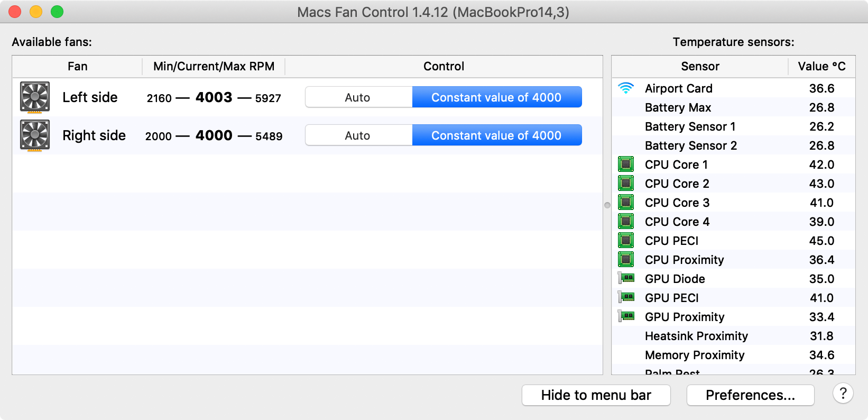Select the CPU Core 4 label

point(677,222)
